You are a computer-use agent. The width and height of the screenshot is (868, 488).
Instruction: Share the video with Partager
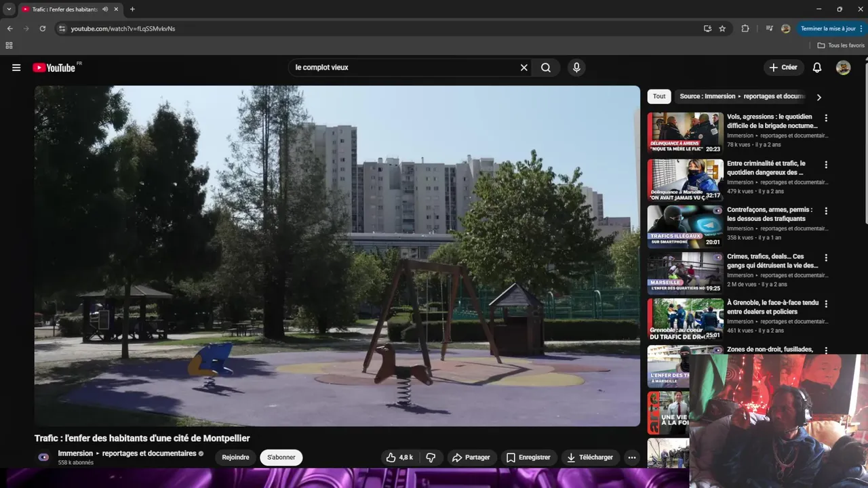471,457
